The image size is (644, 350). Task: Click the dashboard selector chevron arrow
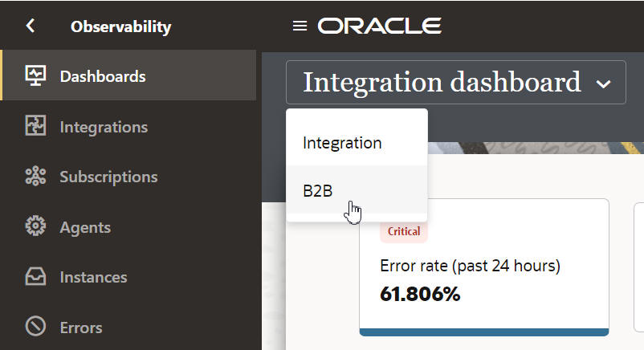coord(604,83)
